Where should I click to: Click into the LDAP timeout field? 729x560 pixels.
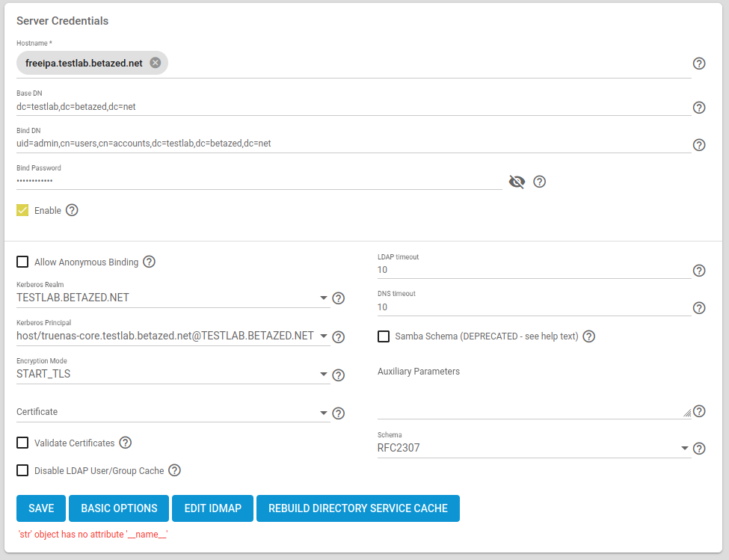(534, 270)
